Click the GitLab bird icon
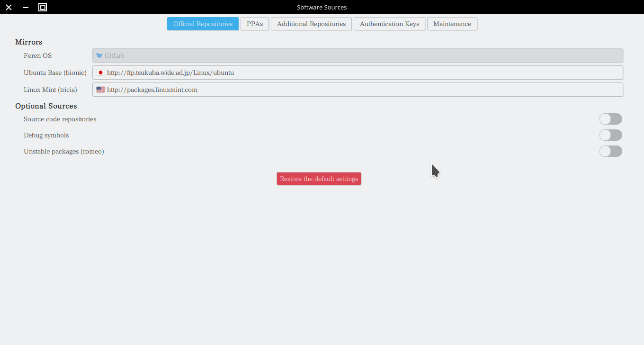Image resolution: width=644 pixels, height=345 pixels. (99, 55)
